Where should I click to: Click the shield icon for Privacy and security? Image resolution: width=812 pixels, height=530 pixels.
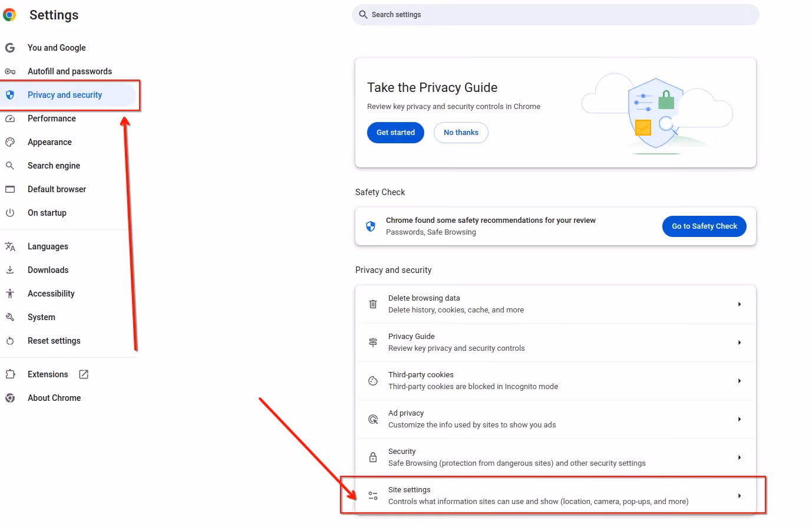10,95
